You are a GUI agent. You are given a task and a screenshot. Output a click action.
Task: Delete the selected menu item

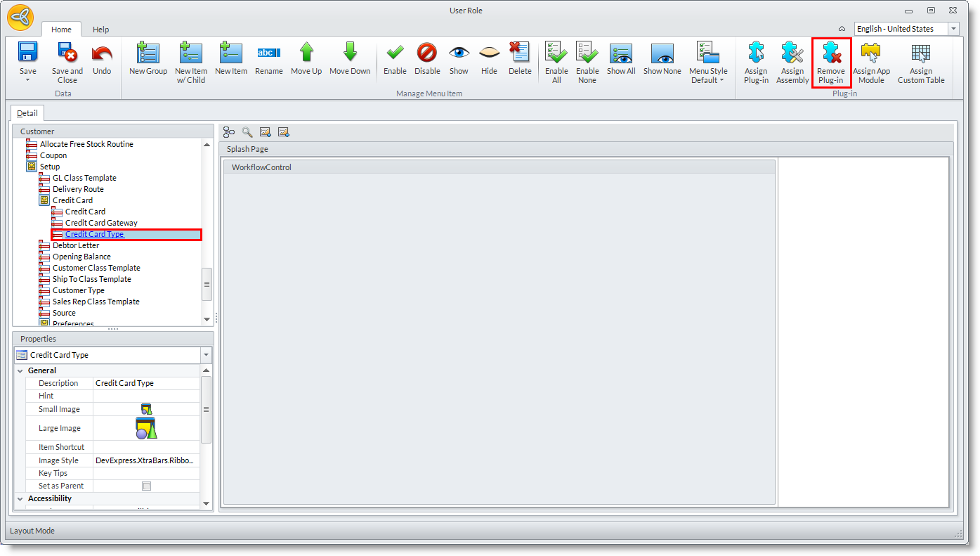tap(520, 53)
